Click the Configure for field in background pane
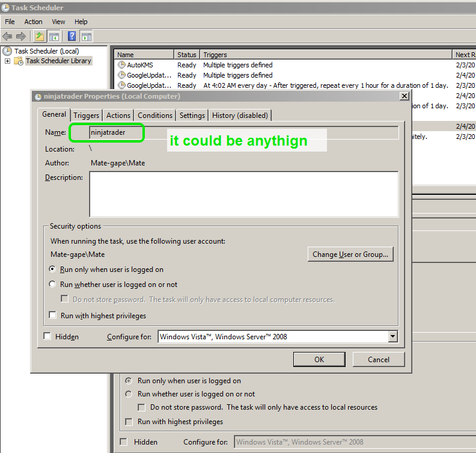Viewport: 476px width, 453px height. click(x=355, y=442)
